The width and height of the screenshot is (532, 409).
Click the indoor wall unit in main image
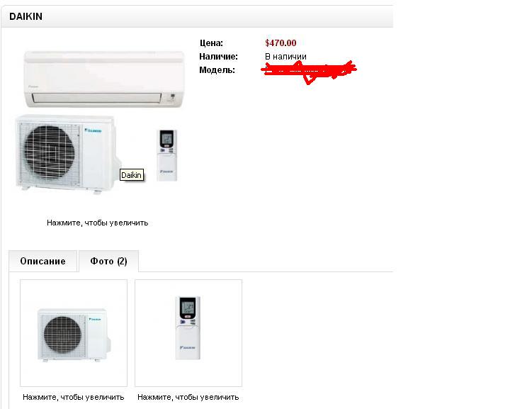104,79
